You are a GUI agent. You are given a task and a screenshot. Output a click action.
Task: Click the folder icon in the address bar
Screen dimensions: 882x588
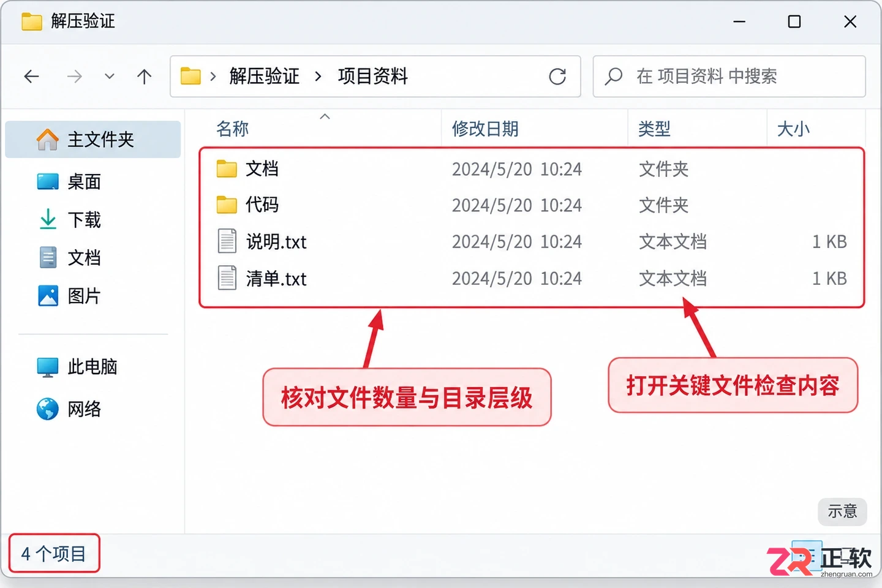[x=190, y=77]
